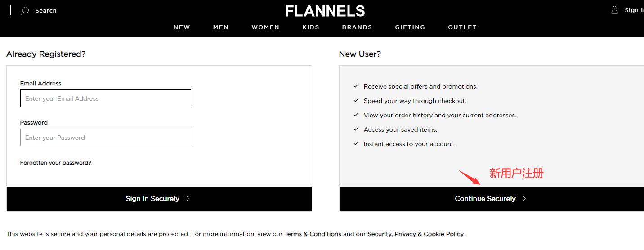Open the Terms & Conditions link
Viewport: 644px width, 250px height.
pyautogui.click(x=313, y=234)
